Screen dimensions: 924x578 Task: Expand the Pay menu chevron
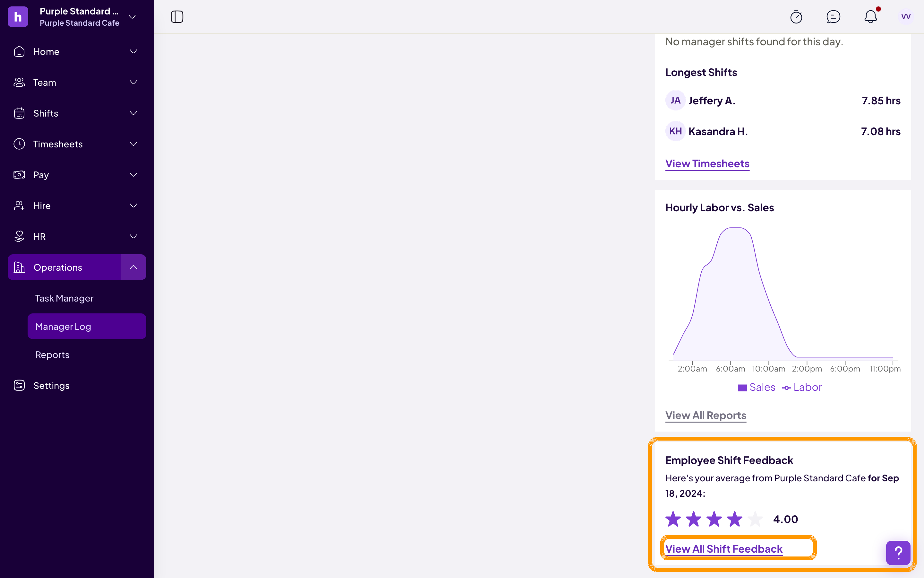[x=133, y=175]
